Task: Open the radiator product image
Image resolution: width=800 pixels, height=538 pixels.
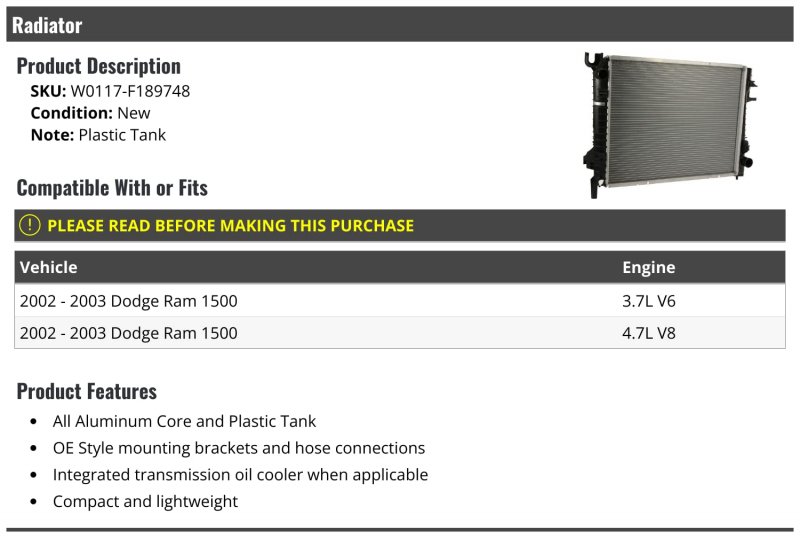Action: pos(670,125)
